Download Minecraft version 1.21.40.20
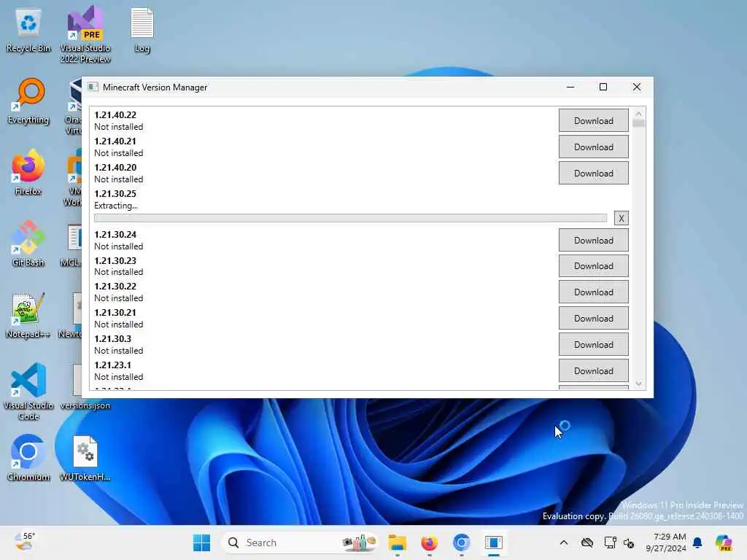Viewport: 747px width, 560px height. click(593, 173)
